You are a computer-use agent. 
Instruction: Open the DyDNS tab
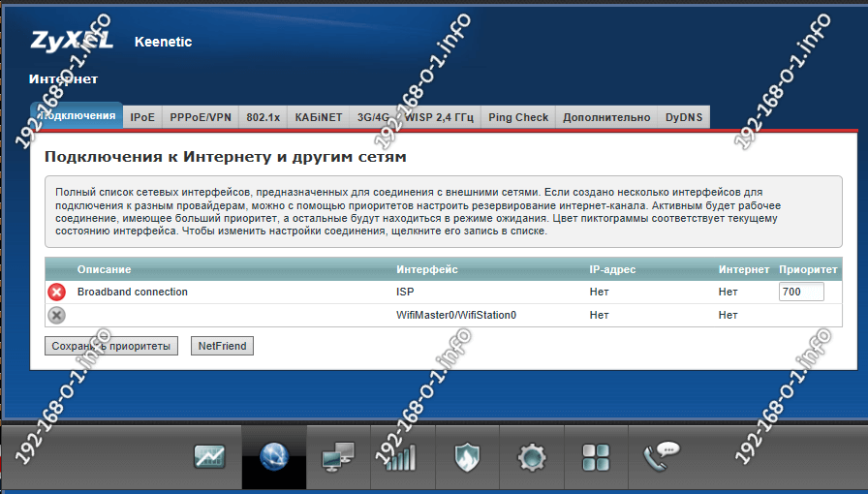click(684, 117)
